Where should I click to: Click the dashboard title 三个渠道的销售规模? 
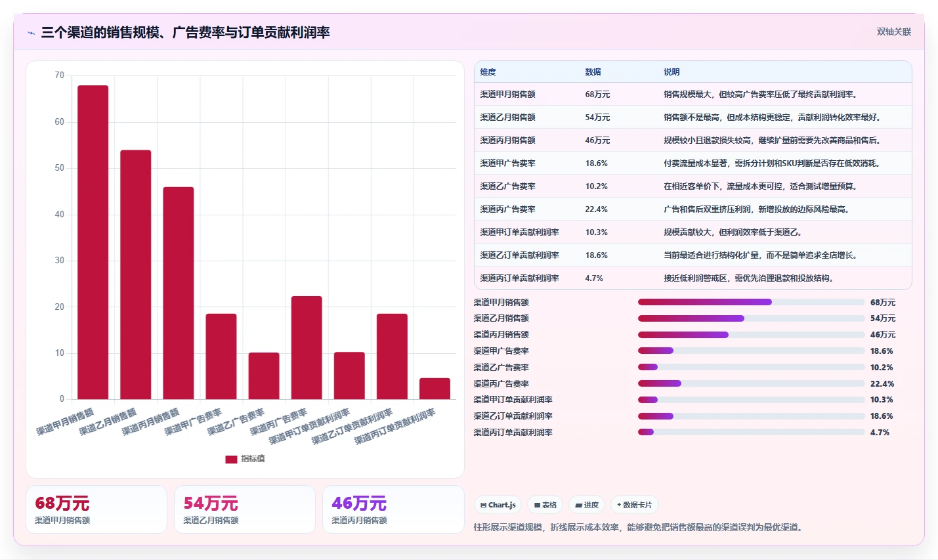[185, 32]
